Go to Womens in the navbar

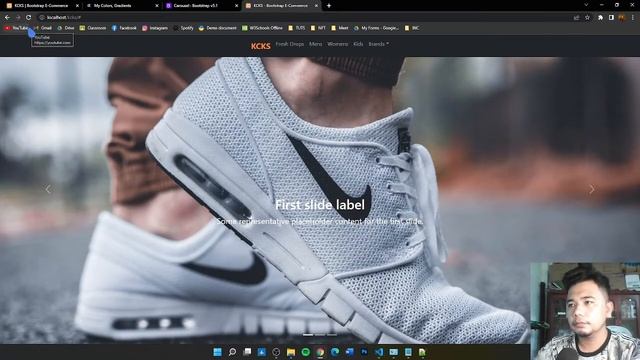click(x=338, y=44)
